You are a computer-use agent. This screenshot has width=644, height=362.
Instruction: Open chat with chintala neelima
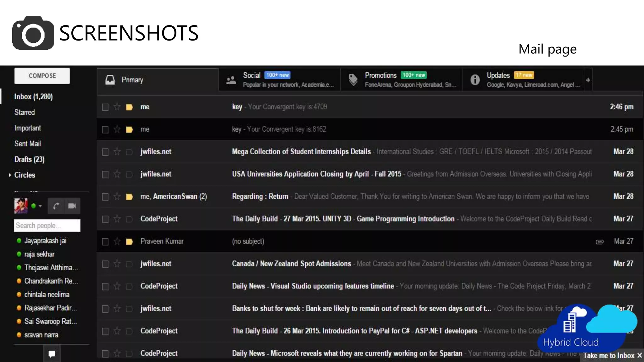(47, 294)
